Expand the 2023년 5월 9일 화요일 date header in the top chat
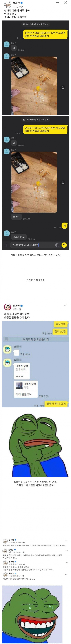Screen dimensions: 71x644 coord(35,24)
